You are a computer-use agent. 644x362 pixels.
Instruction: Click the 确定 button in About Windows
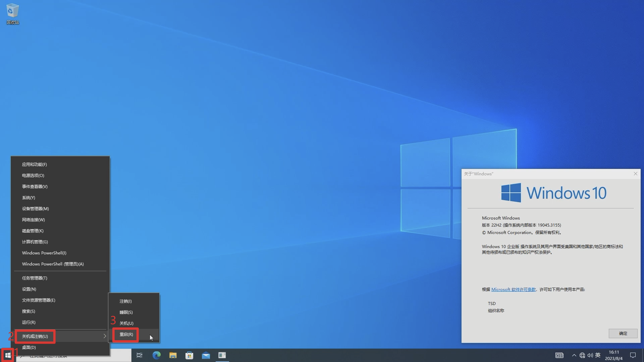point(623,334)
